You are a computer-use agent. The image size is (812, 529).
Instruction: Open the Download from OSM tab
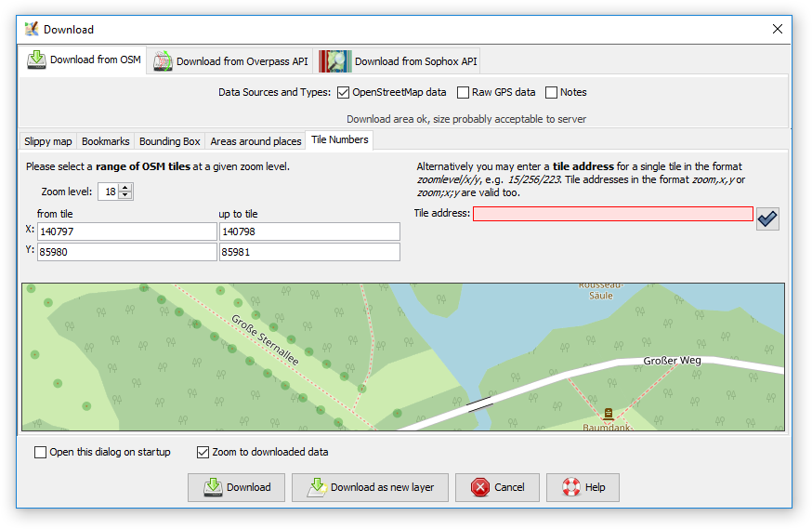pos(84,60)
